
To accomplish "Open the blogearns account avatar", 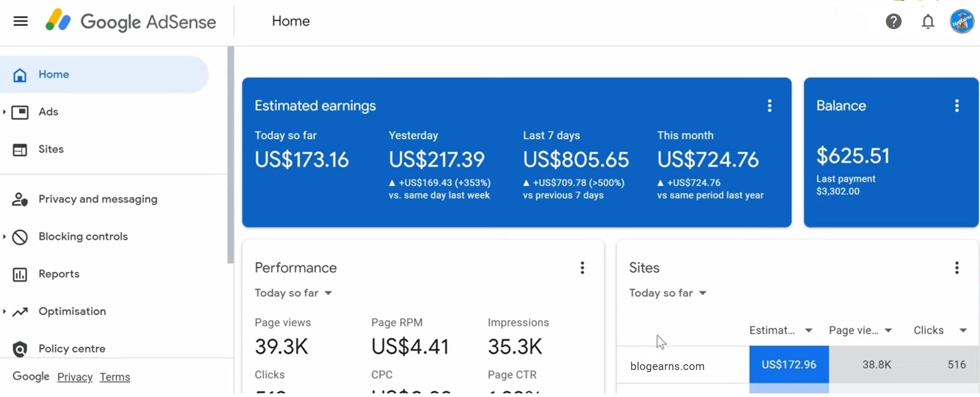I will 962,21.
